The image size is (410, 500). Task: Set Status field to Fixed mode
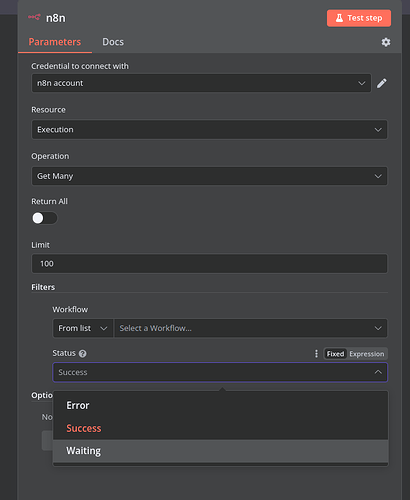(335, 354)
